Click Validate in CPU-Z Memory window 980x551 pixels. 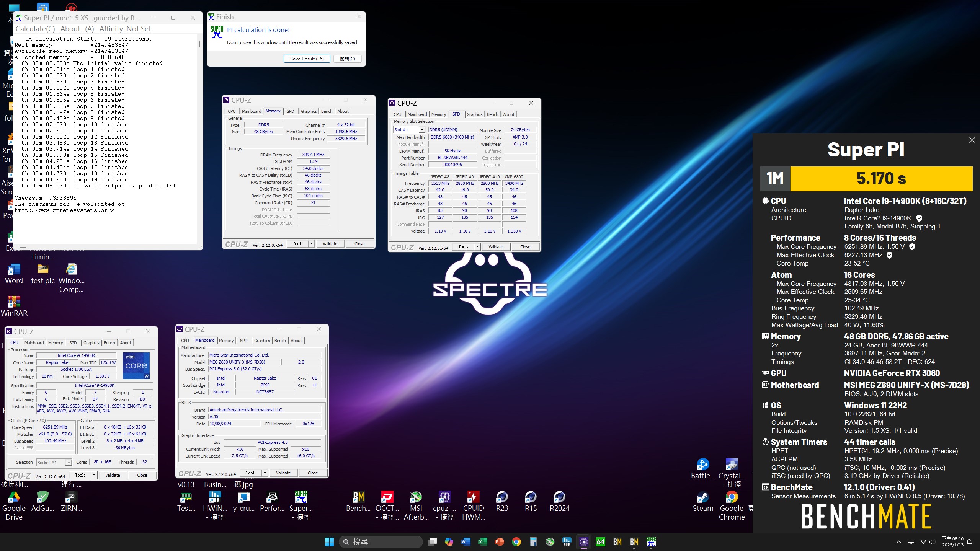tap(330, 244)
